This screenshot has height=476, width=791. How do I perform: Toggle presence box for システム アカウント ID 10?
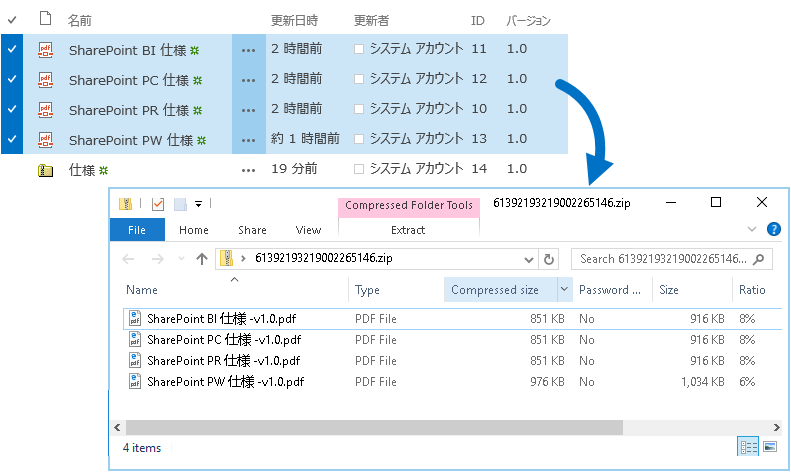click(x=359, y=109)
